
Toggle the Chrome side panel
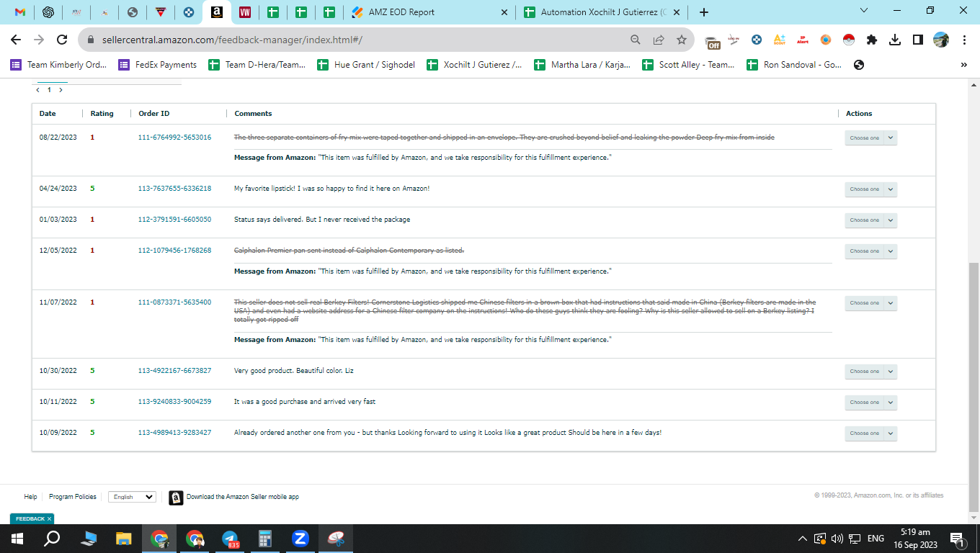(x=917, y=40)
